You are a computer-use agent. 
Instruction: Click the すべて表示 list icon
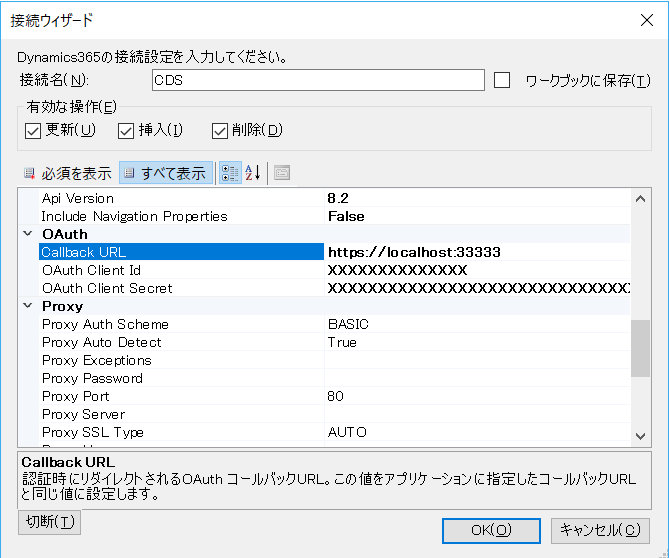click(x=129, y=173)
